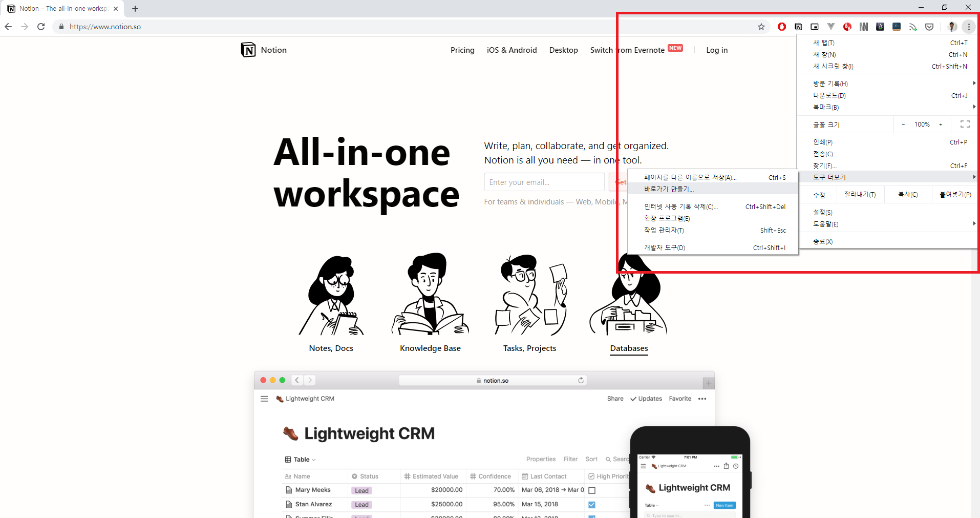Click the browser forward arrow
The image size is (980, 518).
25,27
